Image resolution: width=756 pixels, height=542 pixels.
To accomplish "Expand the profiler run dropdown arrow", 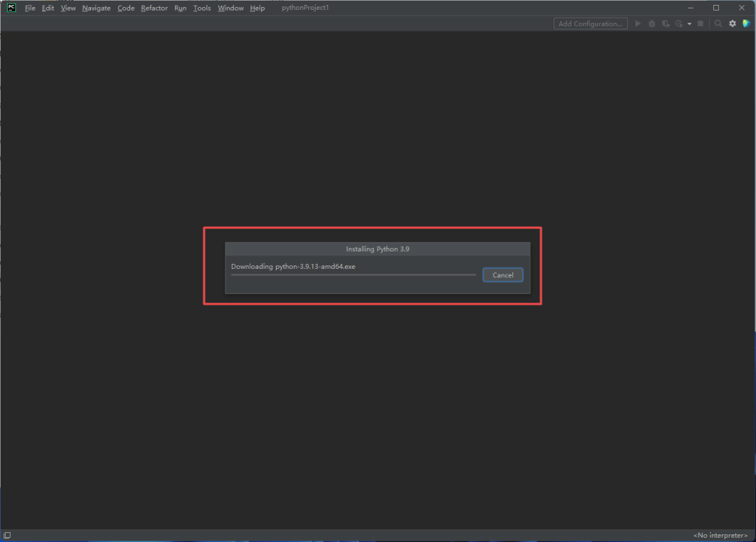I will pyautogui.click(x=689, y=24).
